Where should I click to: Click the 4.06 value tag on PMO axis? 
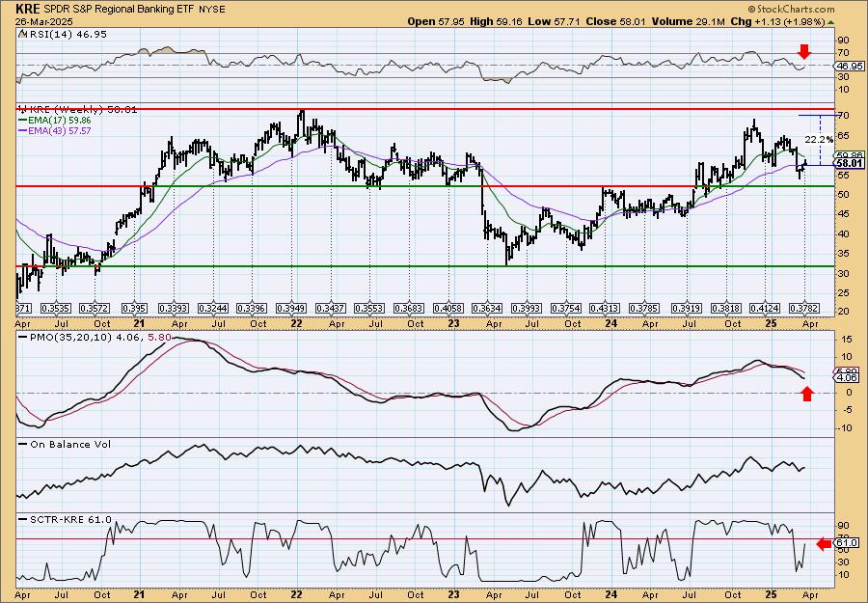click(x=849, y=377)
